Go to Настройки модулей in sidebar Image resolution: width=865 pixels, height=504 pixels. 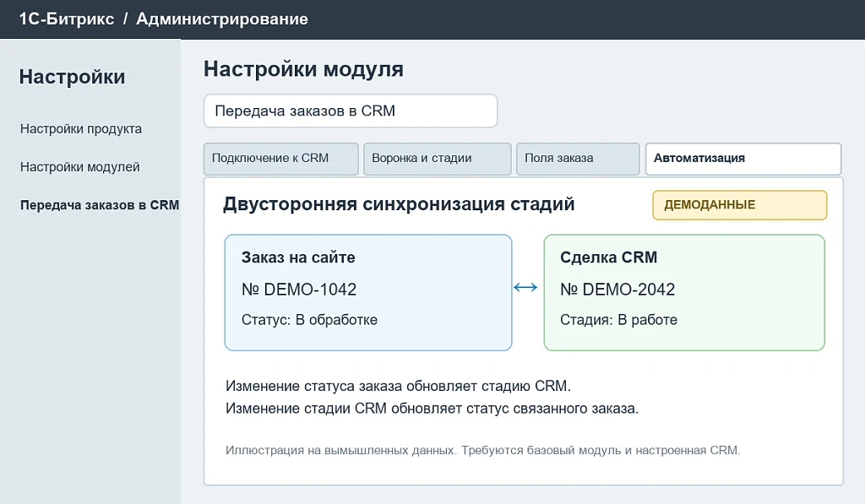(80, 167)
